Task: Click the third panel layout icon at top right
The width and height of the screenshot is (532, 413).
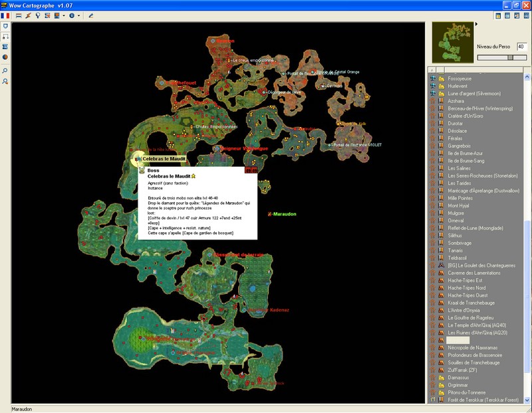Action: click(517, 15)
